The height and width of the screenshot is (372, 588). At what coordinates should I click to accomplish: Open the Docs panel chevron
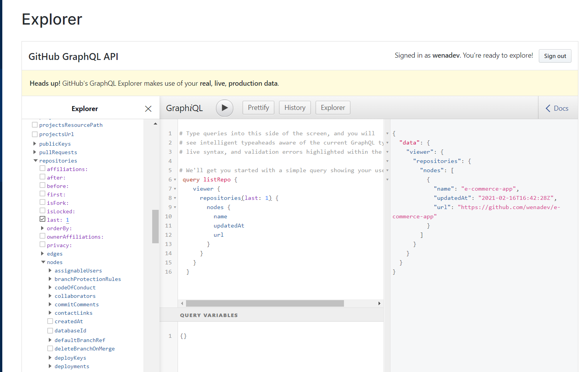[548, 108]
